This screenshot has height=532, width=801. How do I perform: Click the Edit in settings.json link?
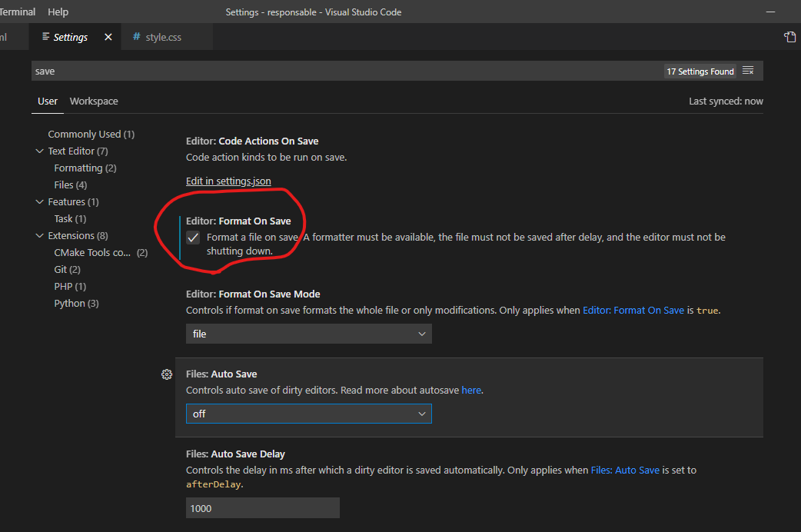point(228,181)
